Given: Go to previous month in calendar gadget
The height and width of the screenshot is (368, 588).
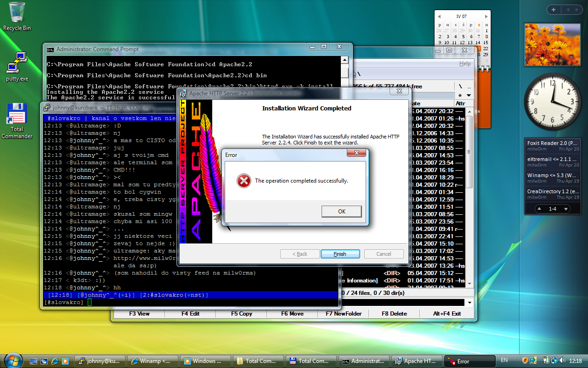Looking at the screenshot, I should [439, 17].
